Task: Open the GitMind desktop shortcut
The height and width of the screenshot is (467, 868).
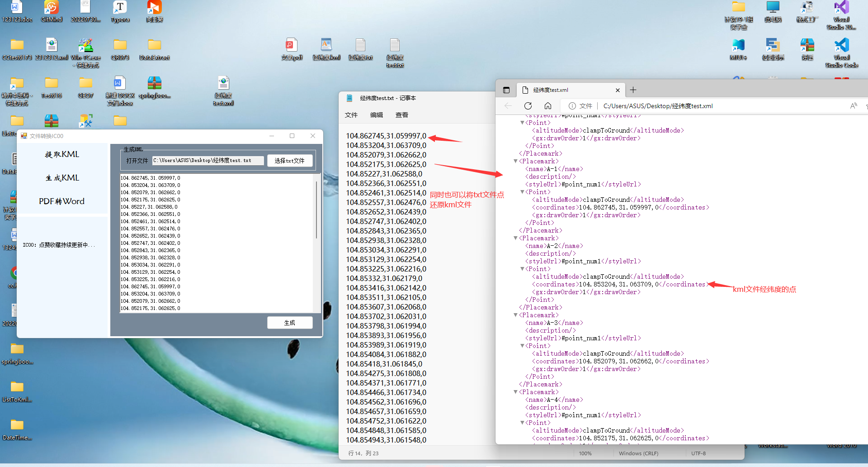Action: pyautogui.click(x=51, y=11)
